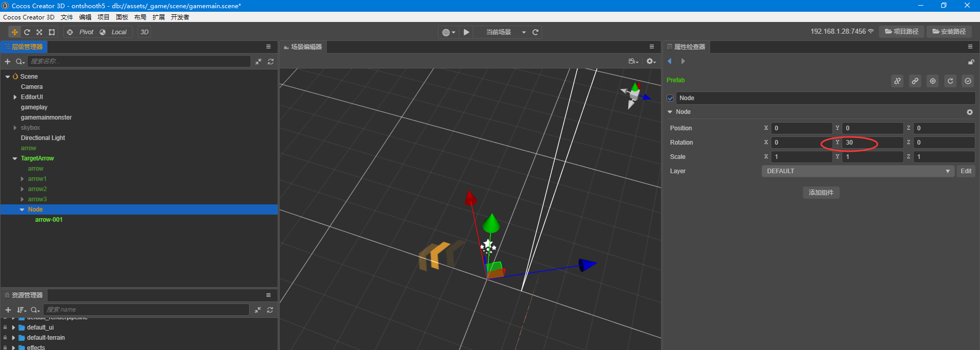Refresh the hierarchy panel
This screenshot has height=350, width=980.
[x=271, y=61]
